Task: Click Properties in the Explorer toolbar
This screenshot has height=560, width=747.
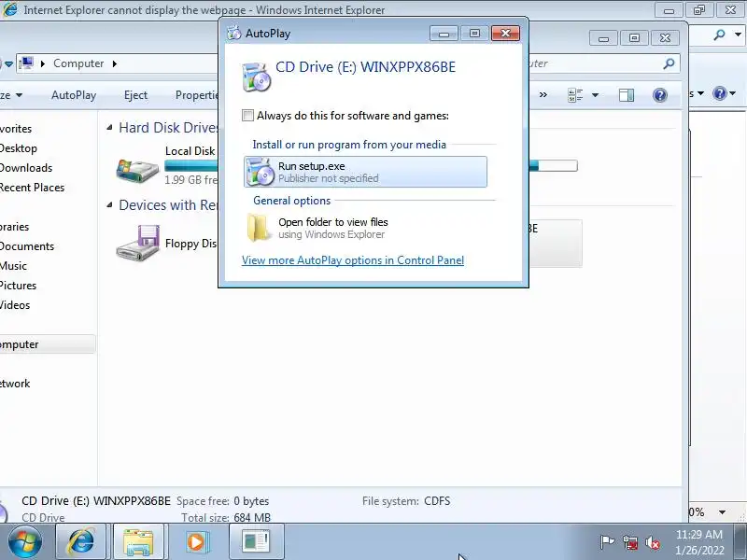Action: [x=196, y=95]
